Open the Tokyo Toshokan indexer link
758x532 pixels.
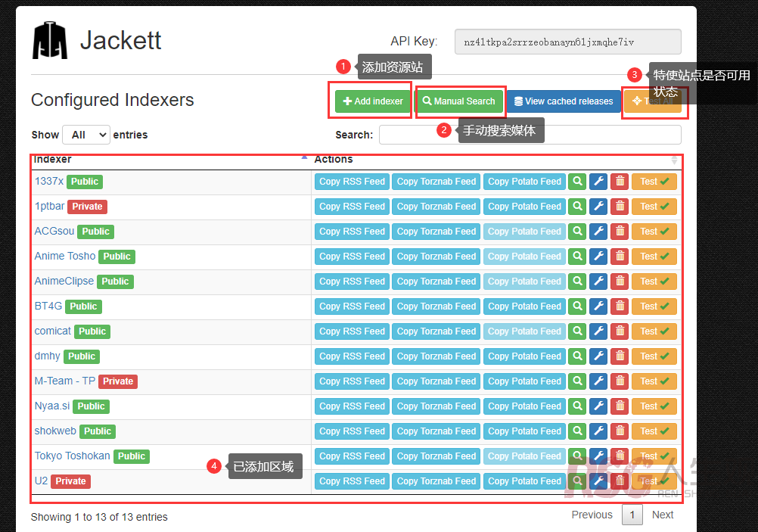(73, 456)
